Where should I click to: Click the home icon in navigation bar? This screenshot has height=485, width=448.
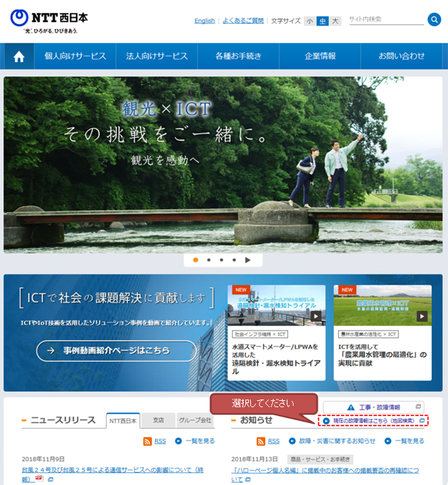19,56
